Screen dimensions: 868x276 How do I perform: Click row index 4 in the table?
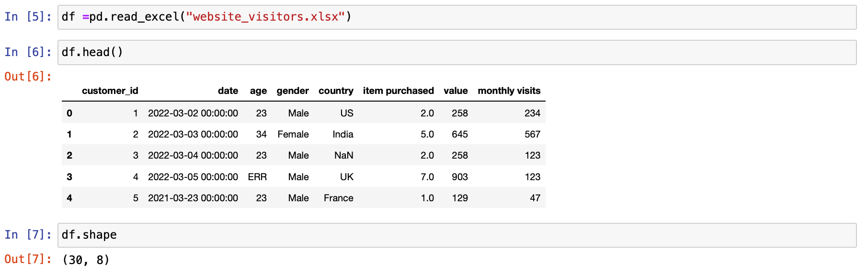click(69, 198)
